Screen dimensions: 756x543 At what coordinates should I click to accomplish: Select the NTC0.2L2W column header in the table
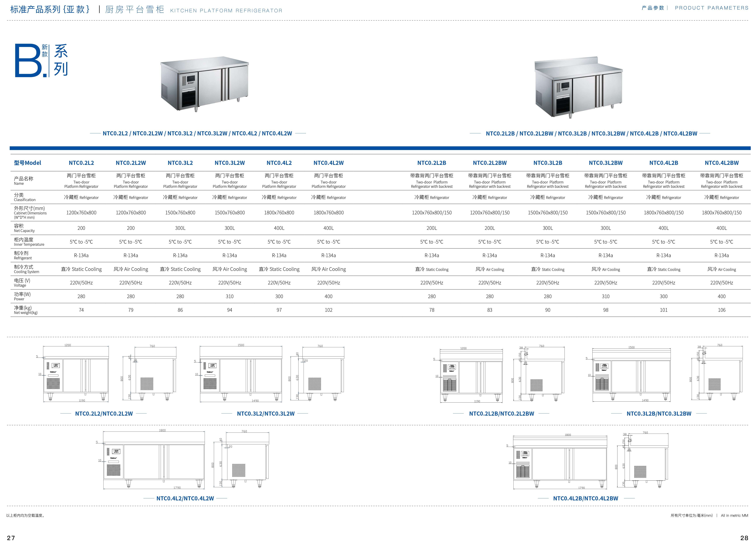[131, 163]
